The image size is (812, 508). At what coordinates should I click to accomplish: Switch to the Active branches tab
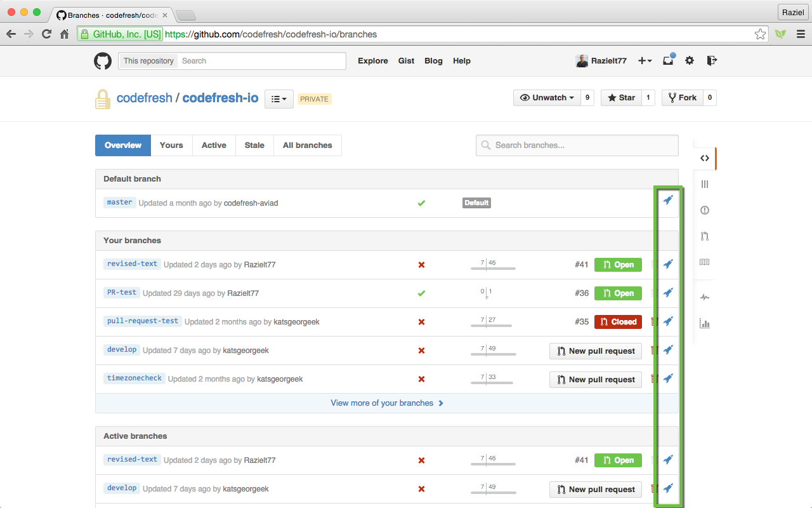214,145
